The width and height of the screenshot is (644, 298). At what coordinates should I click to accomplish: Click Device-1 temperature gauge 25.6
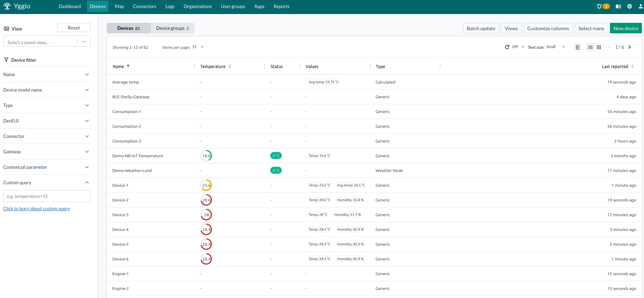tap(206, 185)
